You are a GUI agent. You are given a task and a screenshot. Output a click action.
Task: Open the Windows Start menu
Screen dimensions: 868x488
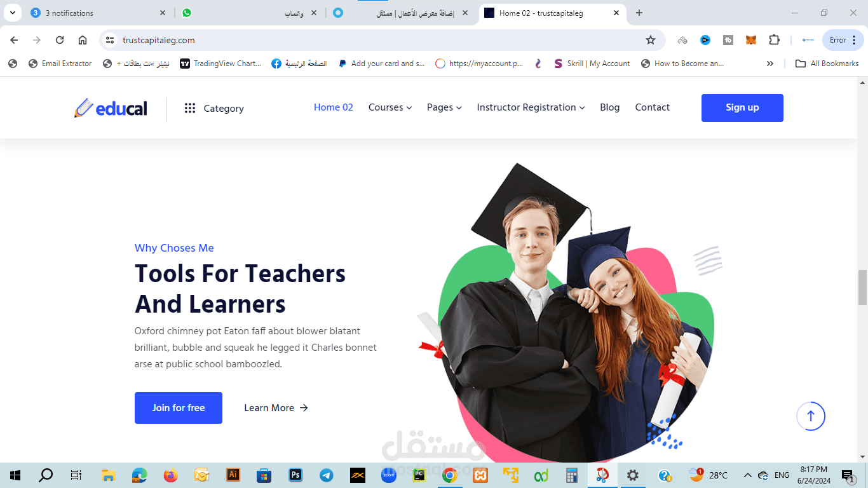coord(15,475)
